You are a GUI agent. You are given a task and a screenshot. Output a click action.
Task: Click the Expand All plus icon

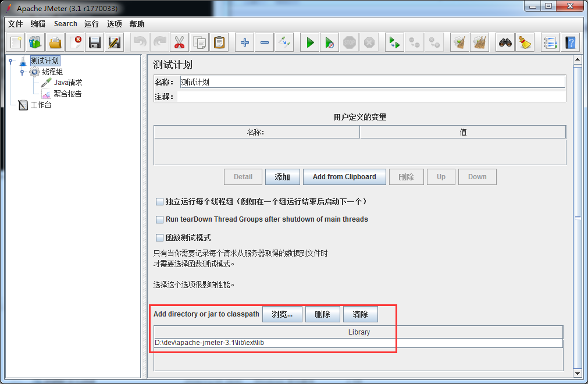click(x=245, y=42)
